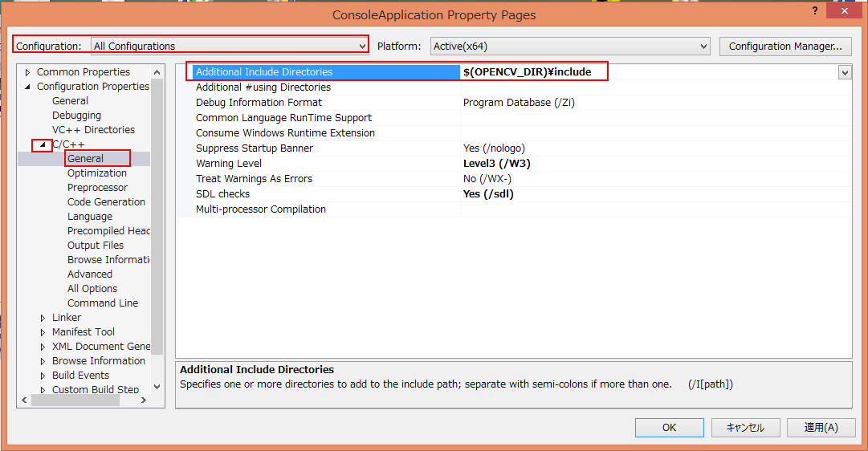Click the tree vertical scrollbar down arrow
The height and width of the screenshot is (451, 868).
coord(157,387)
